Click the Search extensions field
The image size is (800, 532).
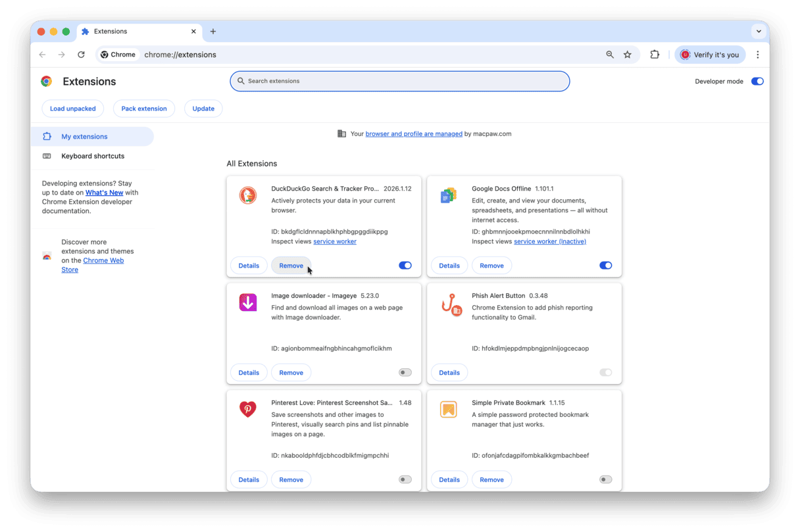pyautogui.click(x=399, y=81)
